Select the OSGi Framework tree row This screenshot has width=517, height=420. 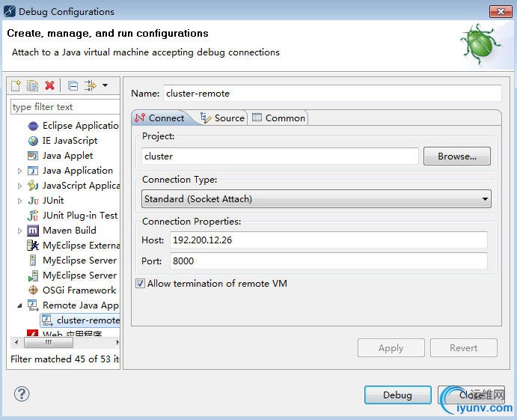[x=72, y=290]
